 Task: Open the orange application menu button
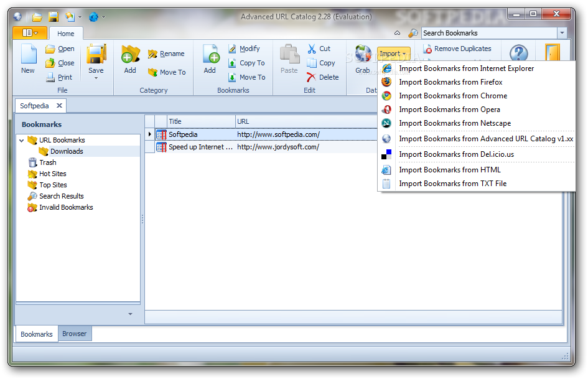tap(30, 33)
